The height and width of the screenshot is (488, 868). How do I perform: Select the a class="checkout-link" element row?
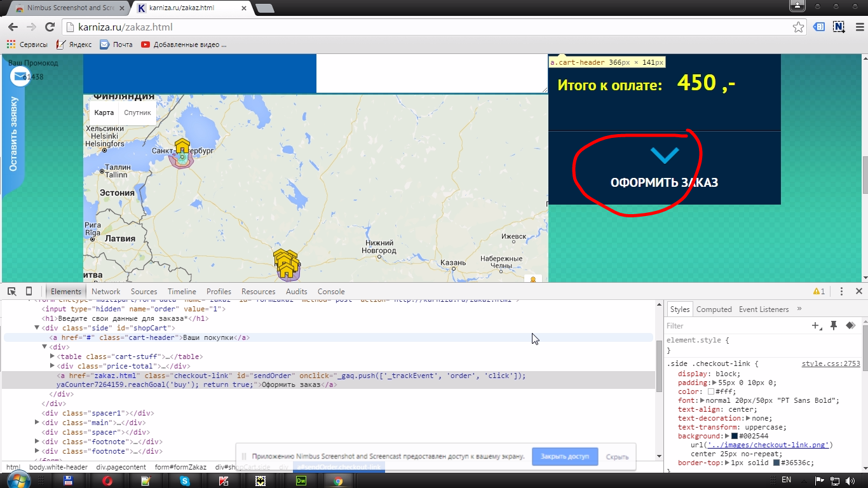tap(328, 380)
